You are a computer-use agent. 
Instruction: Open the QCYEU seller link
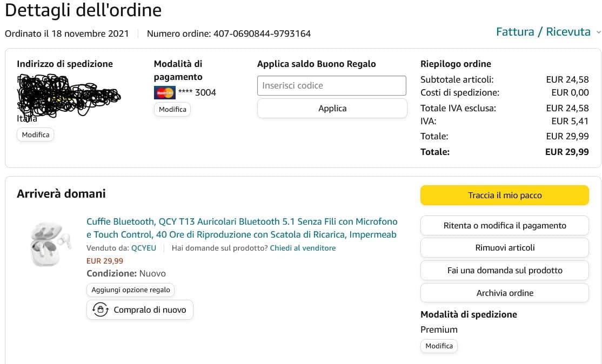tap(143, 248)
